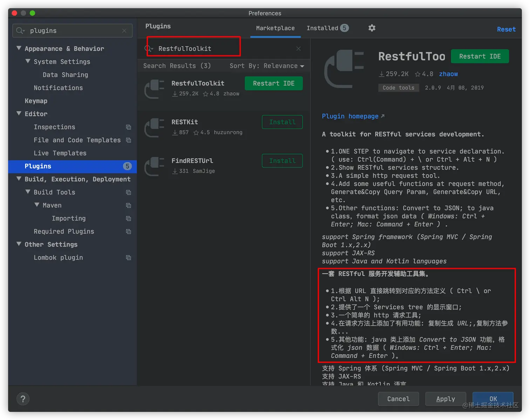The image size is (530, 420).
Task: Click the copy icon beside Inspections
Action: pos(129,127)
